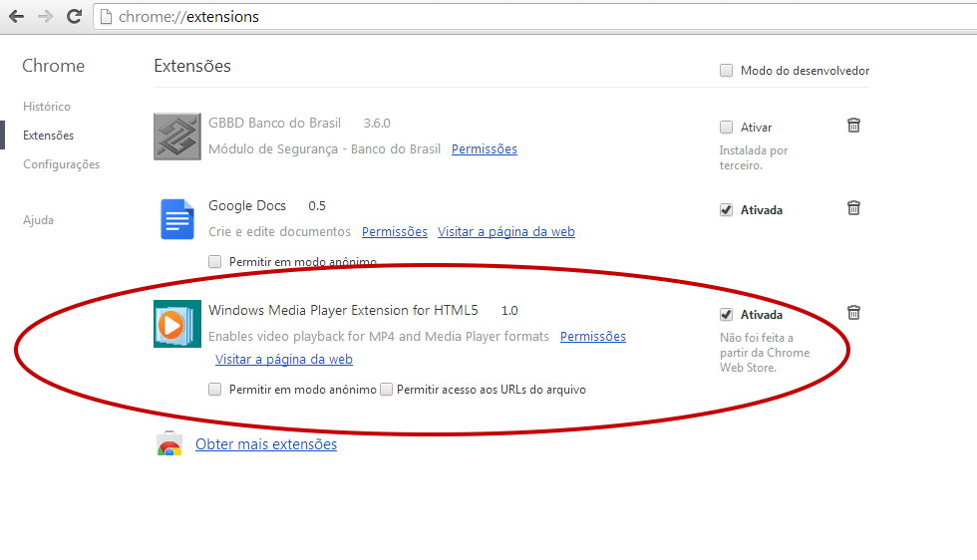Allow Windows Media Player in anonymous mode
The height and width of the screenshot is (560, 977).
215,390
